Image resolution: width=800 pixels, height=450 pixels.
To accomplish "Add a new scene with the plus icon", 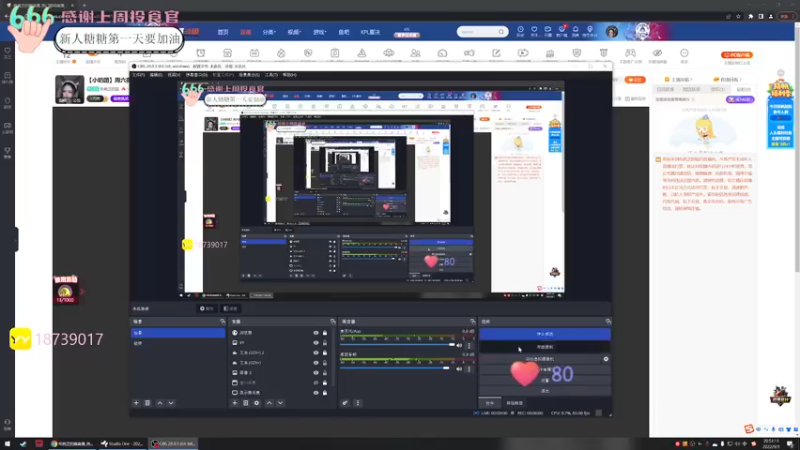I will 136,403.
